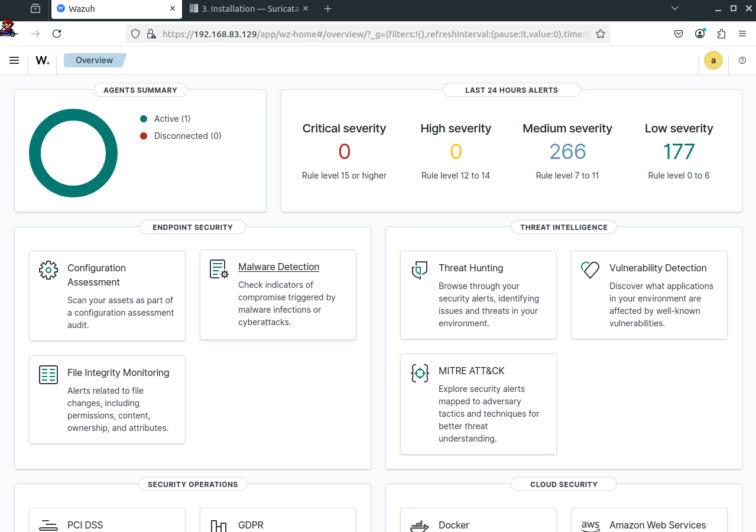Viewport: 756px width, 532px height.
Task: Click the High severity count 0
Action: [x=456, y=152]
